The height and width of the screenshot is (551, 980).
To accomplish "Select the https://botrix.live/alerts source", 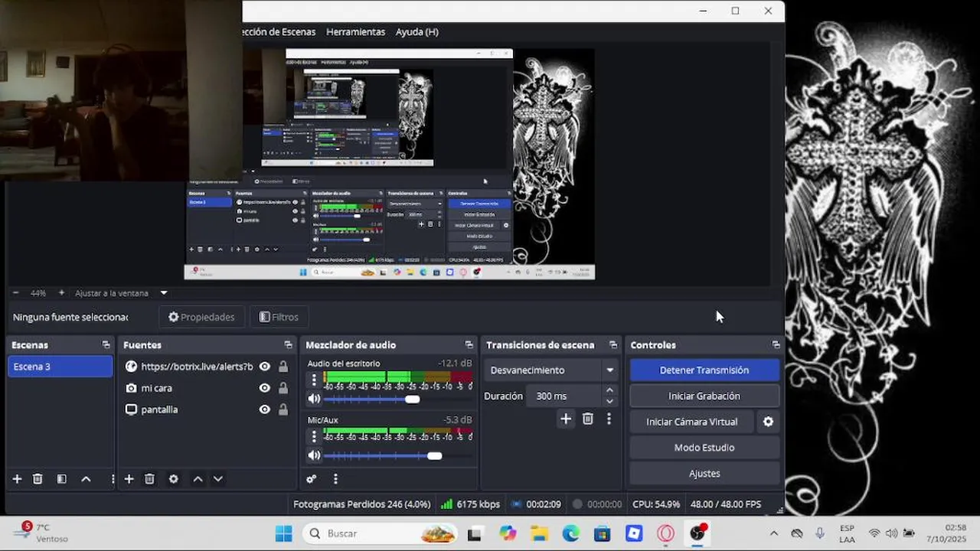I will pyautogui.click(x=197, y=367).
